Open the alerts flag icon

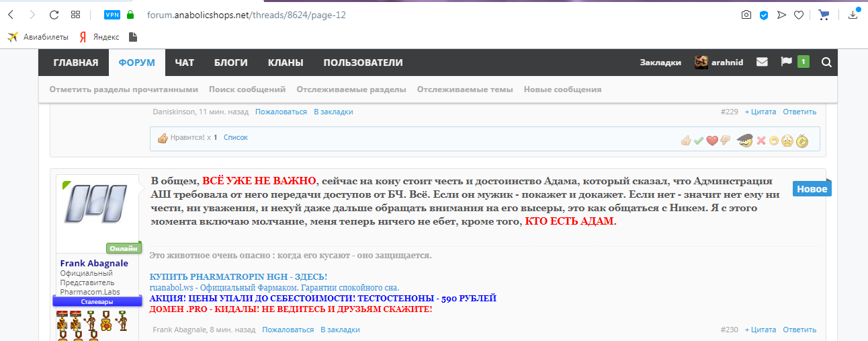pyautogui.click(x=786, y=62)
